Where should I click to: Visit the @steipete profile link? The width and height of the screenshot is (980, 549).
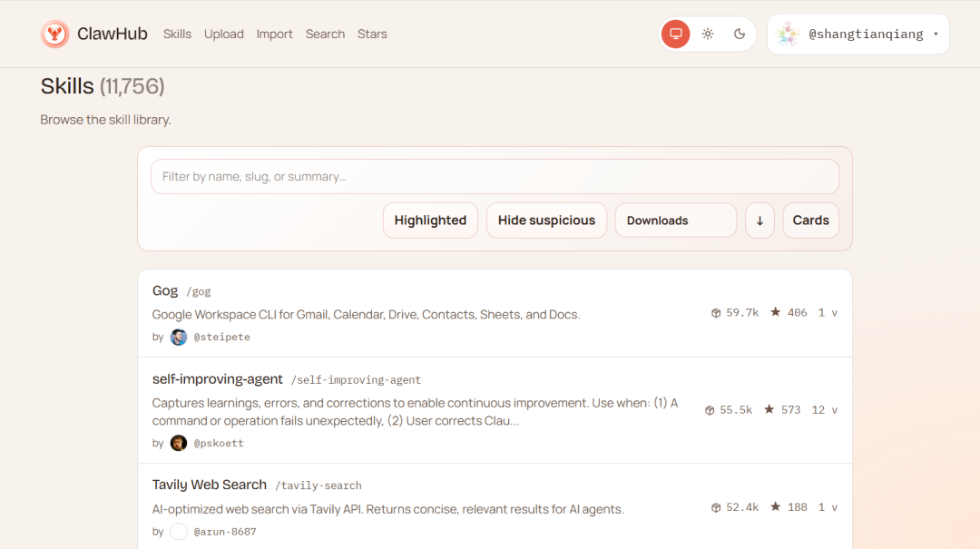(222, 337)
